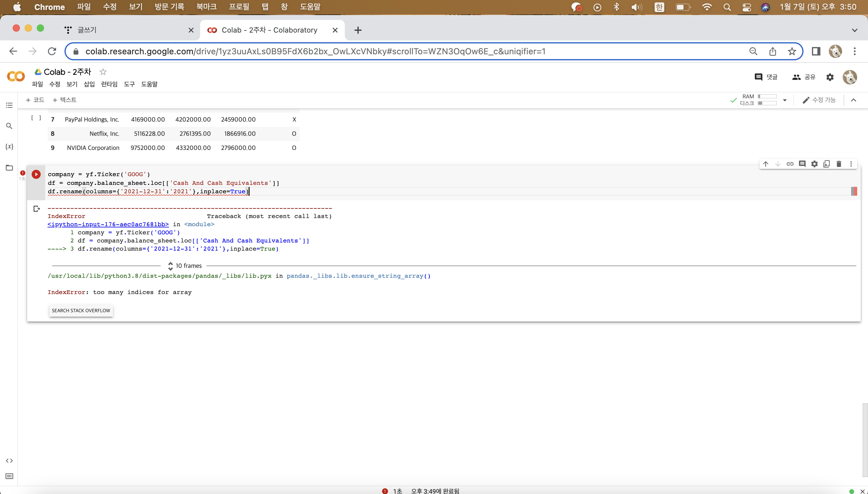The height and width of the screenshot is (494, 868).
Task: Clear the cell output
Action: 37,209
